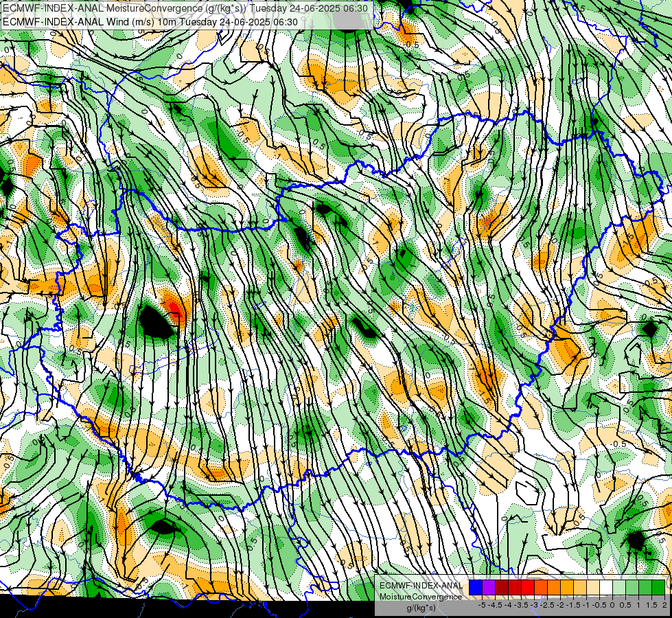Click the 1 tick value on the legend scale
The width and height of the screenshot is (672, 618).
click(638, 605)
